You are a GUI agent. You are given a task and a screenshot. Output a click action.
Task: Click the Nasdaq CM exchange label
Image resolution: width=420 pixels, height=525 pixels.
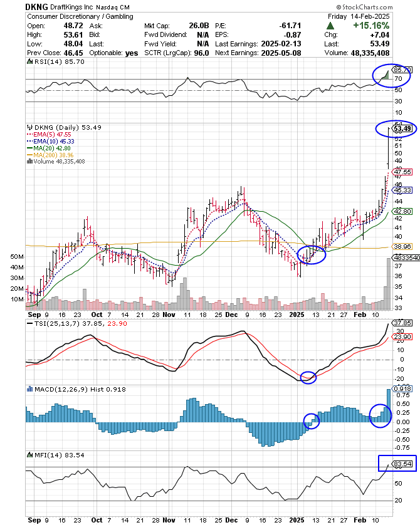113,7
